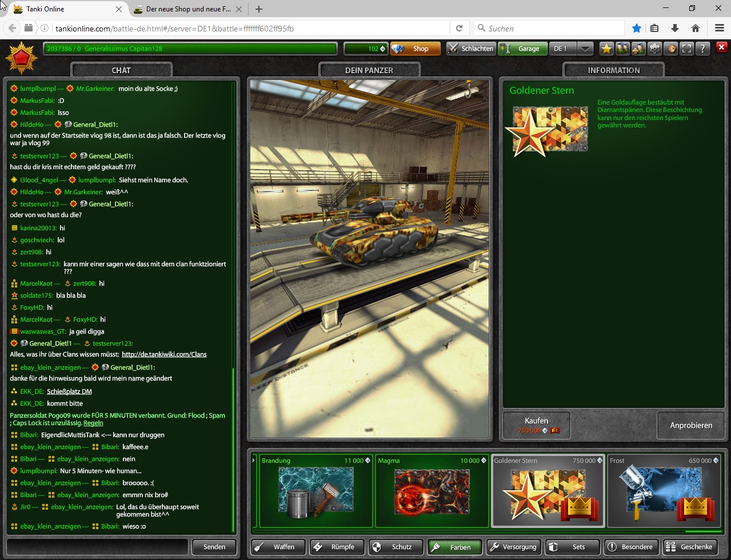Open Schlachten battles list
Screen dimensions: 731x560
[x=471, y=49]
